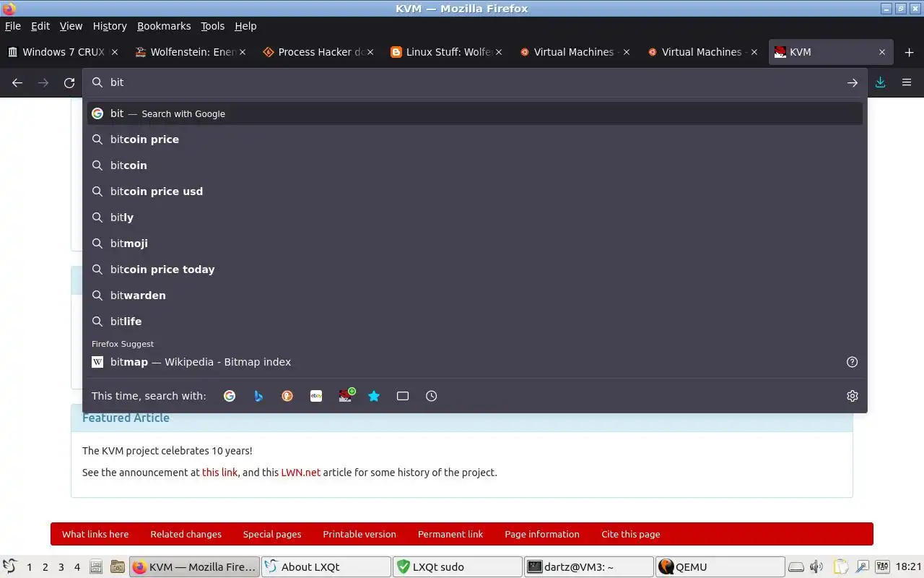This screenshot has height=578, width=924.
Task: Switch to QEMU taskbar window
Action: coord(720,567)
